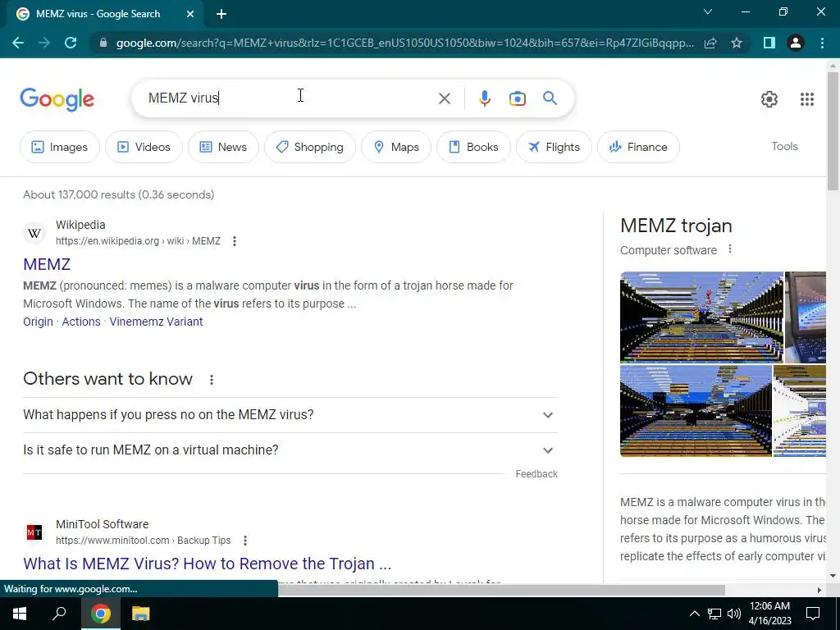Open a new tab with plus button
840x630 pixels.
coord(221,14)
